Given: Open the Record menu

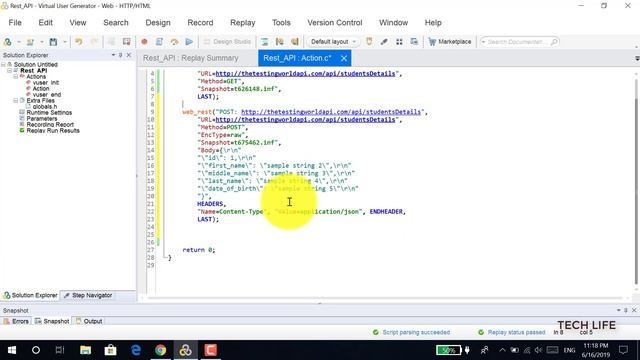Looking at the screenshot, I should tap(200, 23).
